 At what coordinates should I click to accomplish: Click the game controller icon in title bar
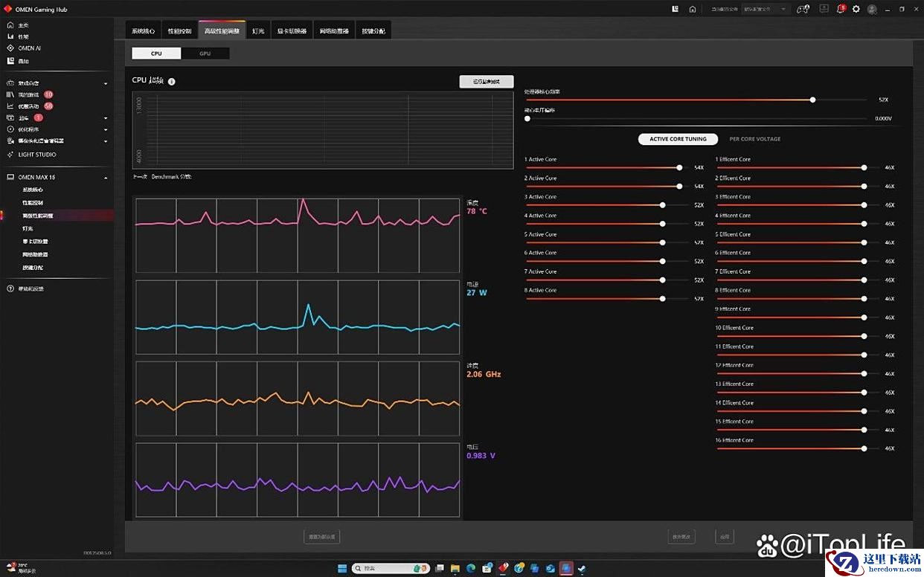point(803,9)
